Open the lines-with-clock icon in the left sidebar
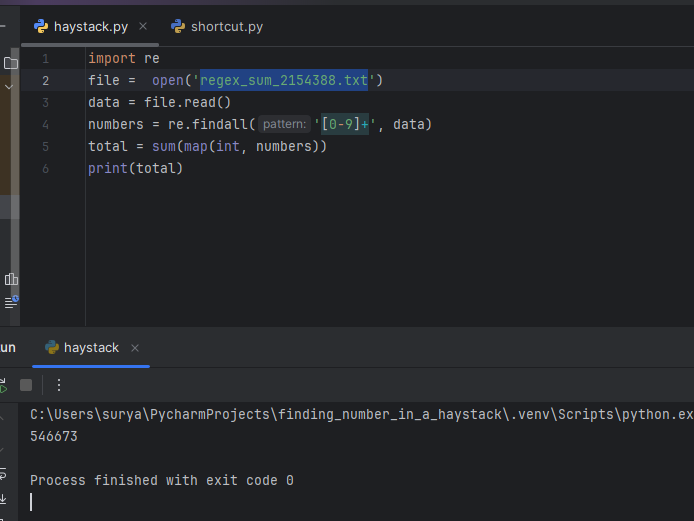 coord(11,302)
